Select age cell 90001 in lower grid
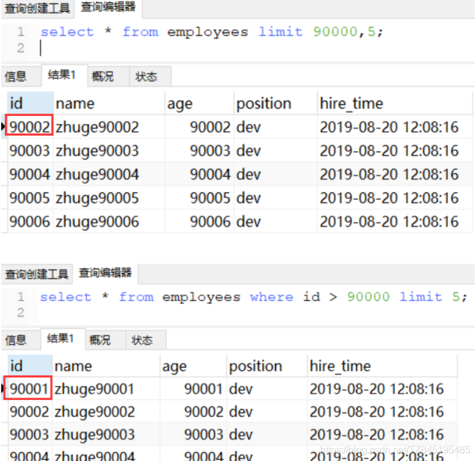Screen dimensions: 476x461 (194, 388)
